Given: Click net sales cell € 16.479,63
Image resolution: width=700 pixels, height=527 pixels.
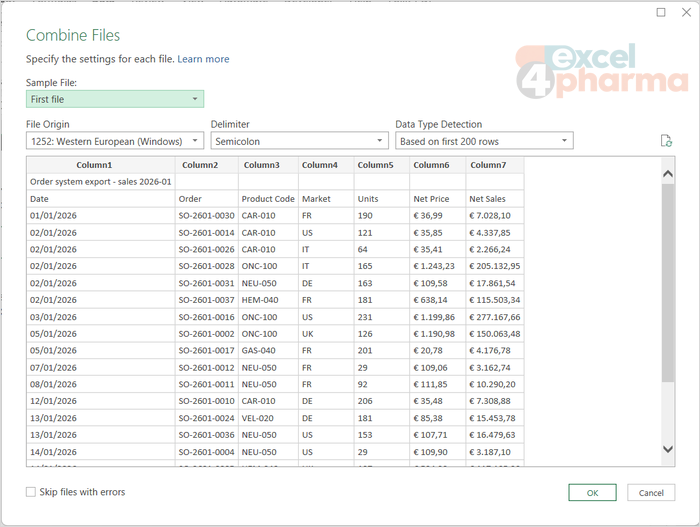Looking at the screenshot, I should point(495,435).
